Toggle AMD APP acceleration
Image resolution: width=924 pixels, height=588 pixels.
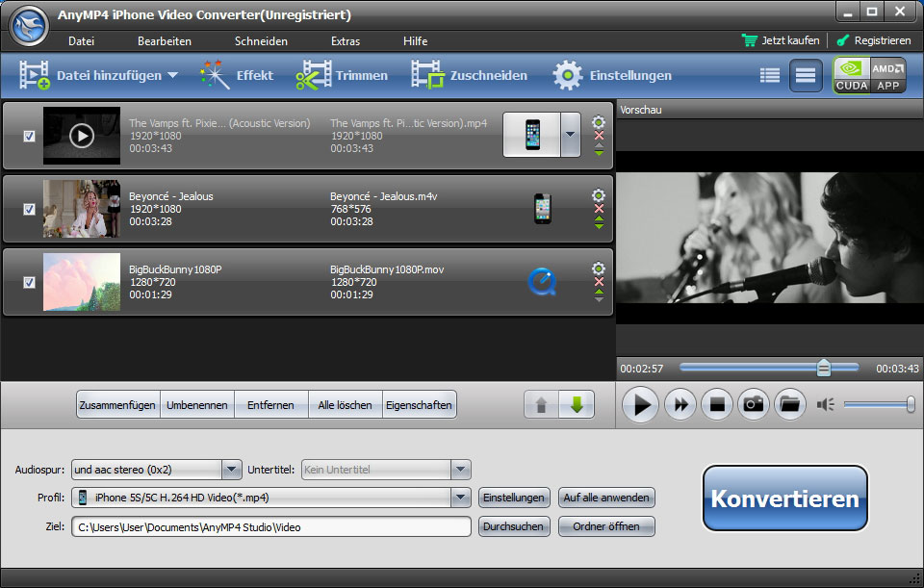[x=888, y=75]
